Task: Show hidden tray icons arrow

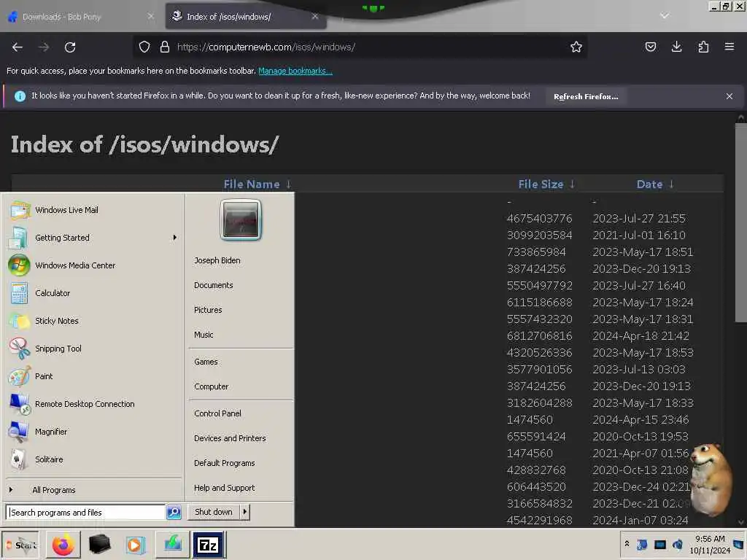Action: [x=627, y=544]
